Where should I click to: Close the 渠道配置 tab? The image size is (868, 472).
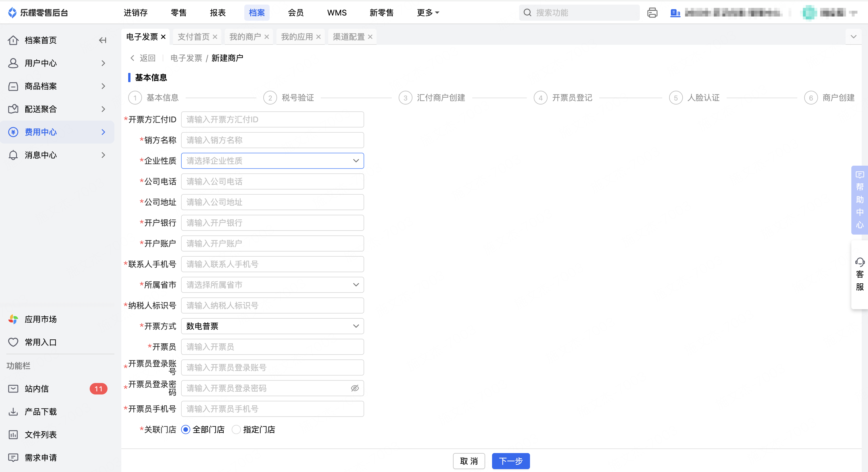point(370,37)
